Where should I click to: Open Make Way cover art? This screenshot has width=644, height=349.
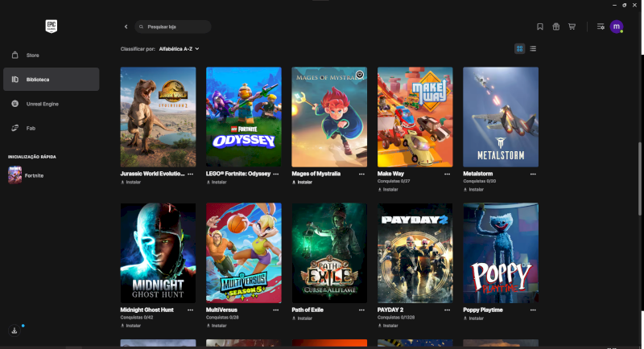click(415, 117)
